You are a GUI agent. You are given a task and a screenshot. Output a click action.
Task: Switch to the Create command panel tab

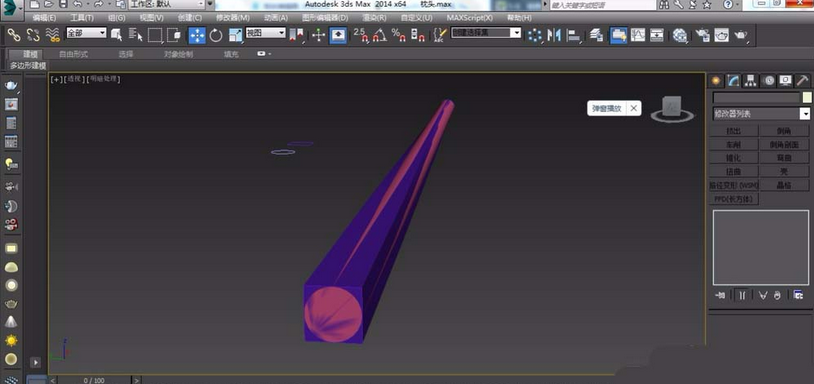coord(716,80)
